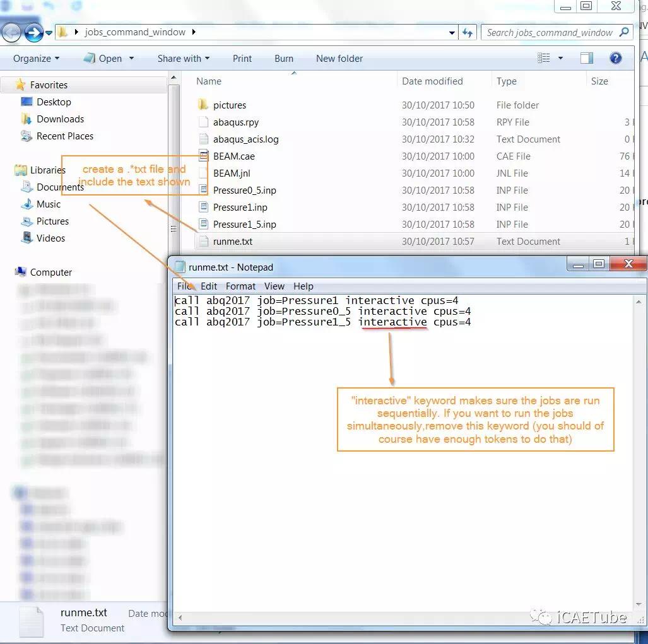Open the Share with menu
Viewport: 648px width, 644px height.
[x=184, y=59]
